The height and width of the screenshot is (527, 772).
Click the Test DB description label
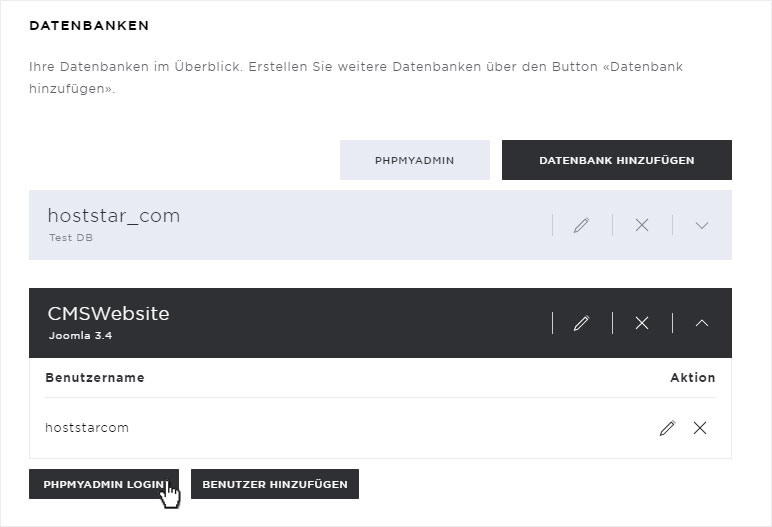click(x=71, y=237)
